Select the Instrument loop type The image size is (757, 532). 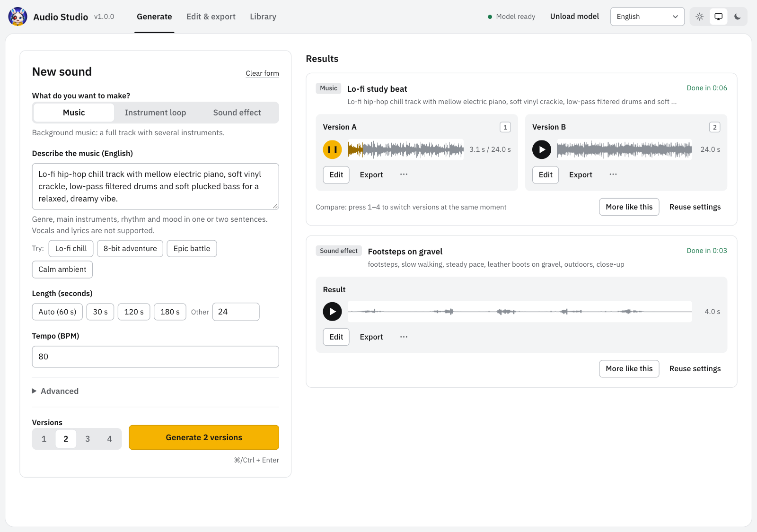click(x=155, y=113)
